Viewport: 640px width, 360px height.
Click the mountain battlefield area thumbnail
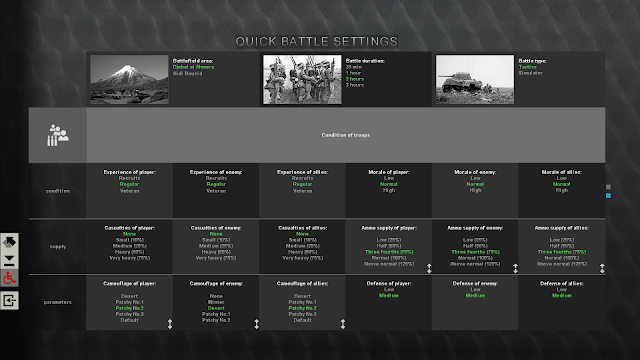[x=129, y=79]
